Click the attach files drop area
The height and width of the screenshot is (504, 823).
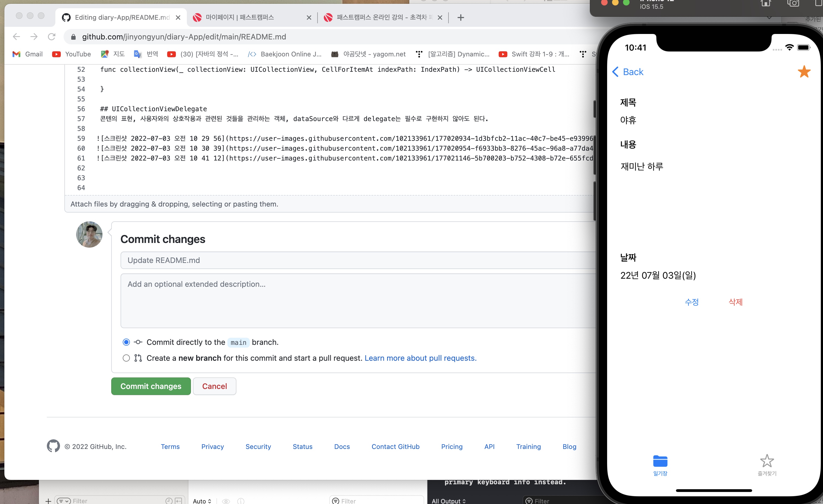[x=330, y=204]
